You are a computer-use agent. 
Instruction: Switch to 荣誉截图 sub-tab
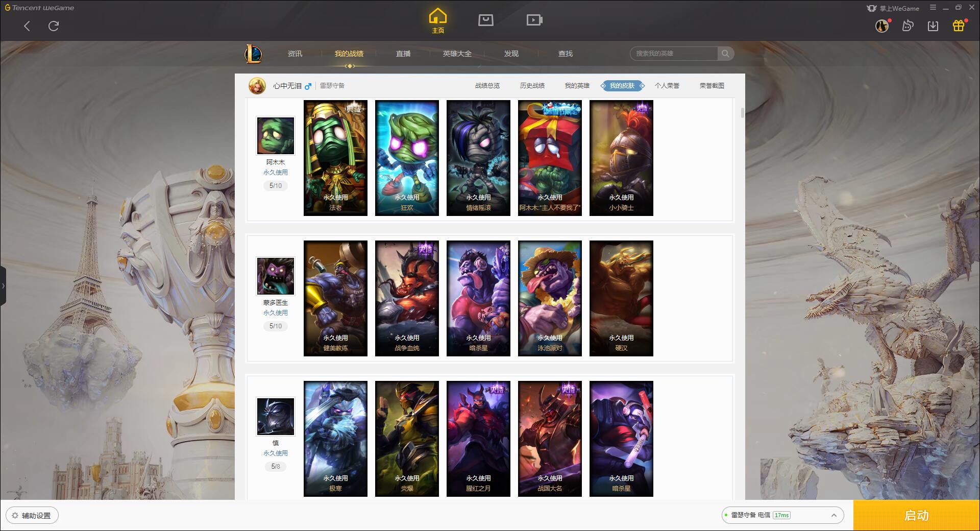pyautogui.click(x=712, y=86)
